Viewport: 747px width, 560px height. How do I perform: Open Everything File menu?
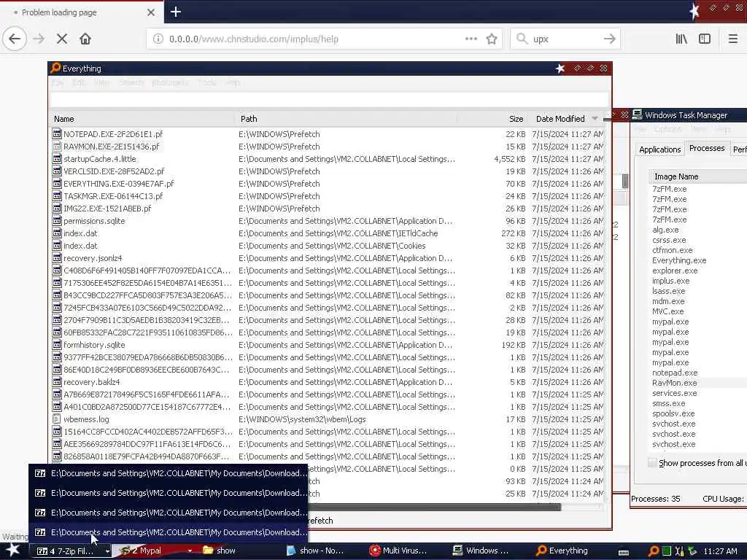pyautogui.click(x=58, y=83)
